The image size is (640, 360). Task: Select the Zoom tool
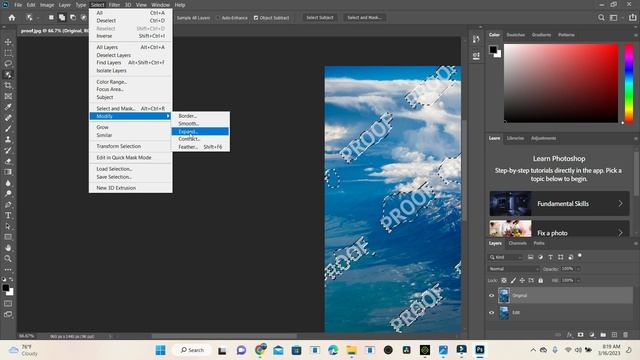8,258
